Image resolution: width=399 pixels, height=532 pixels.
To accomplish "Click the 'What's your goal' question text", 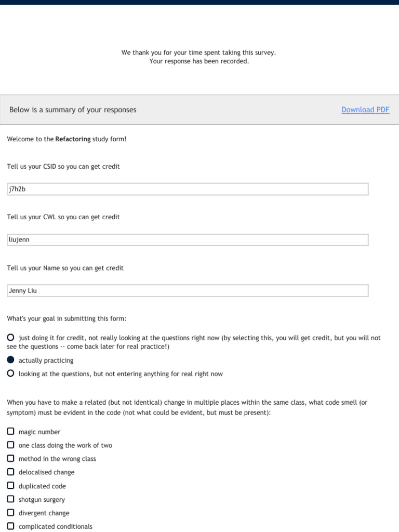I will [x=66, y=318].
